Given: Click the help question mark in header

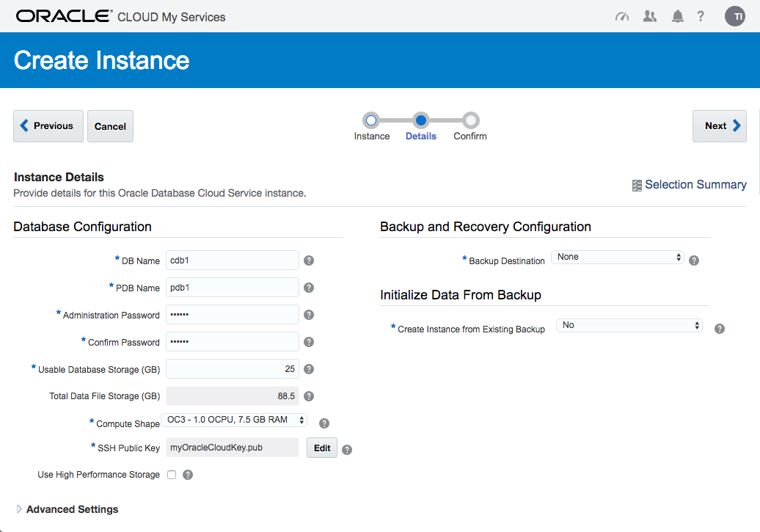Looking at the screenshot, I should [701, 16].
